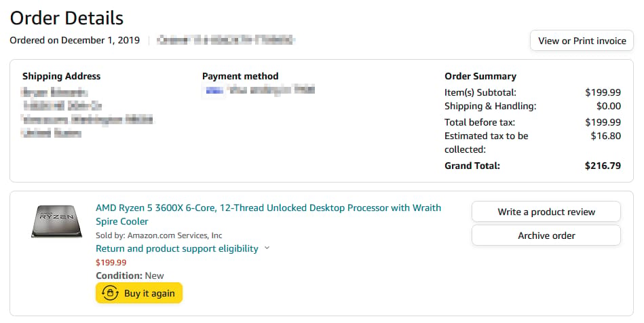The image size is (644, 323).
Task: Click the Estimated tax amount $16.80
Action: pyautogui.click(x=606, y=136)
